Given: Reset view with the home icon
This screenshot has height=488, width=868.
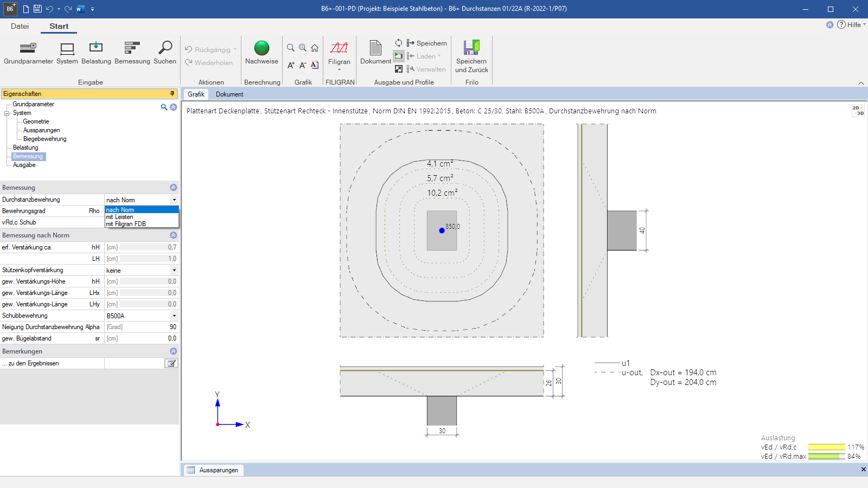Looking at the screenshot, I should point(315,48).
